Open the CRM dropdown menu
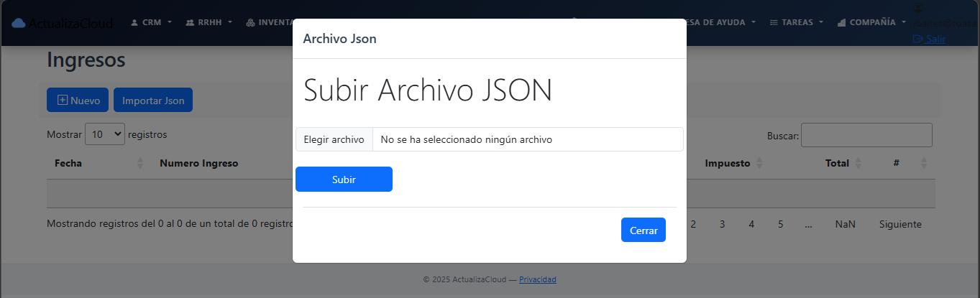Image resolution: width=980 pixels, height=298 pixels. pyautogui.click(x=151, y=22)
